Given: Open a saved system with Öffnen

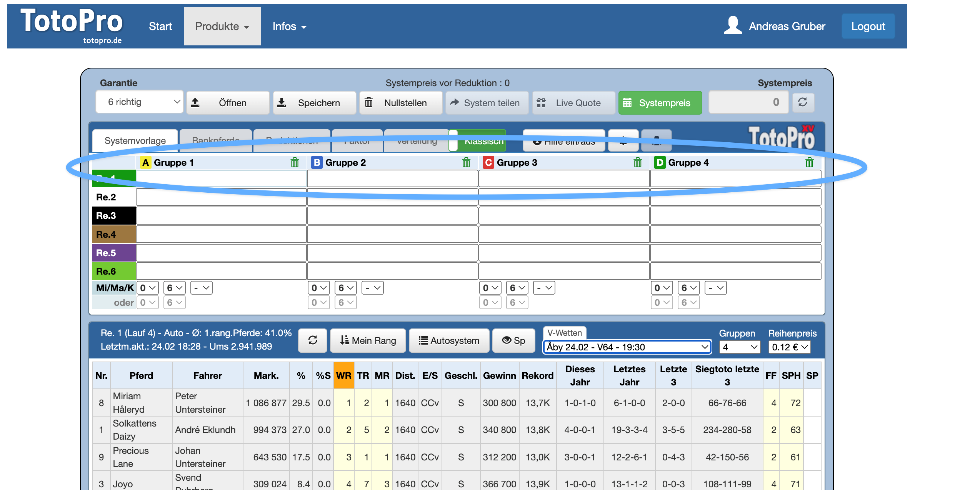Looking at the screenshot, I should [x=228, y=103].
